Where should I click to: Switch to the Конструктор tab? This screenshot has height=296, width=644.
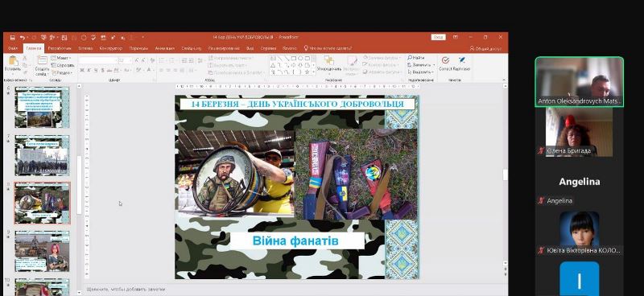coord(111,48)
